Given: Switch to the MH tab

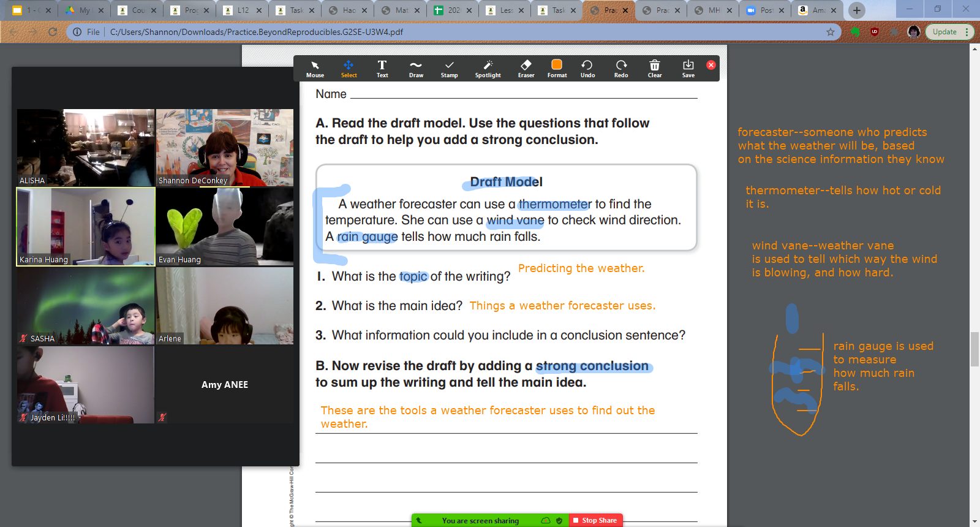Looking at the screenshot, I should 714,10.
